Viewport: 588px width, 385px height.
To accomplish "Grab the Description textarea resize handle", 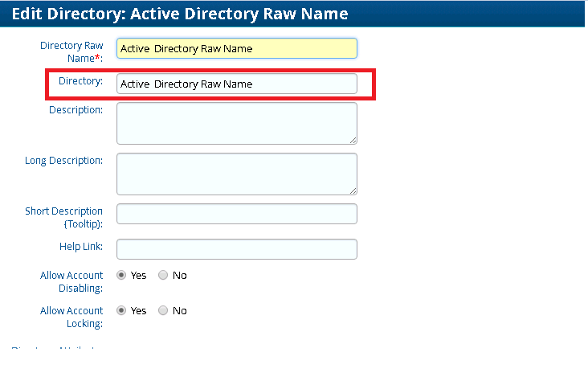I will pos(353,141).
